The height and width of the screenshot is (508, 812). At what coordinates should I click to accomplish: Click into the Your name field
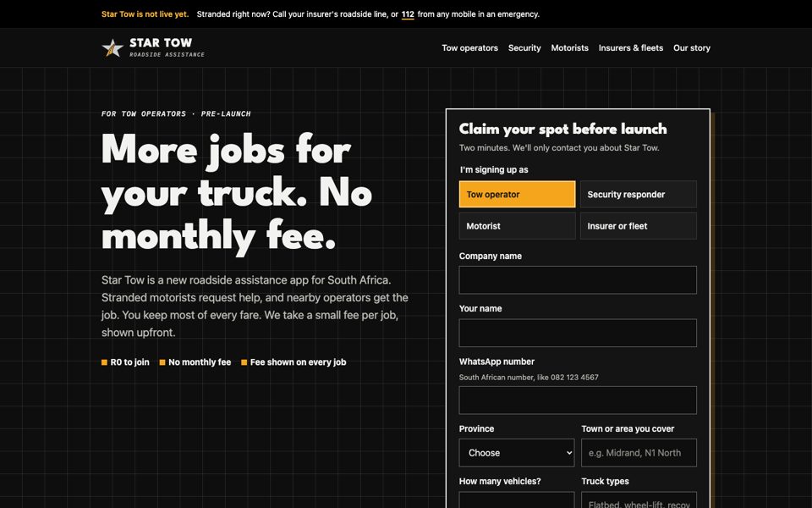pyautogui.click(x=578, y=333)
